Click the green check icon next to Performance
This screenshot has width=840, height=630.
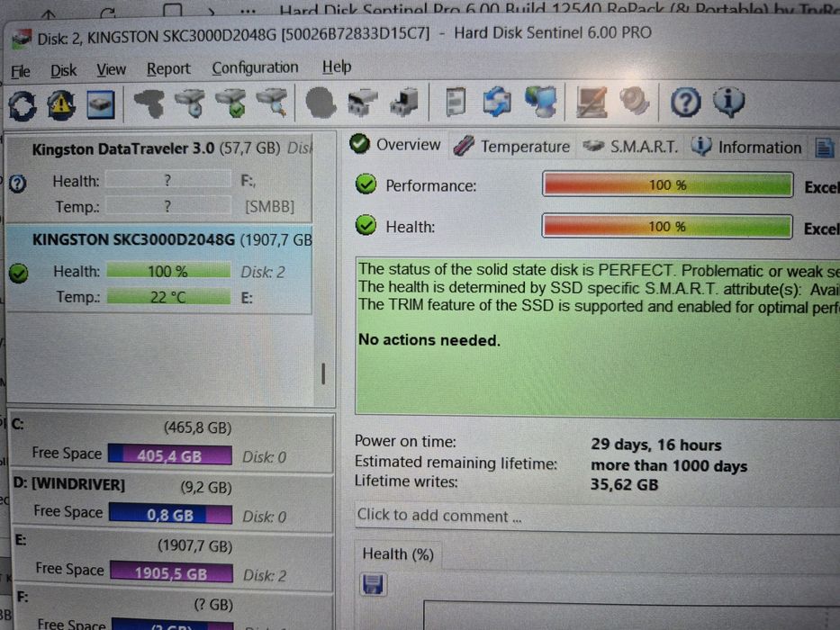tap(366, 184)
